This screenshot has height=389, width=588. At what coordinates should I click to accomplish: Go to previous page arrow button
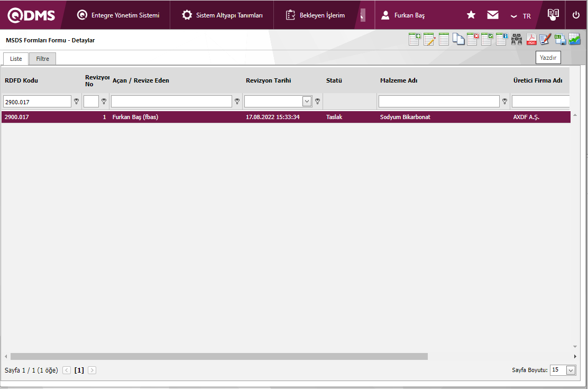67,370
